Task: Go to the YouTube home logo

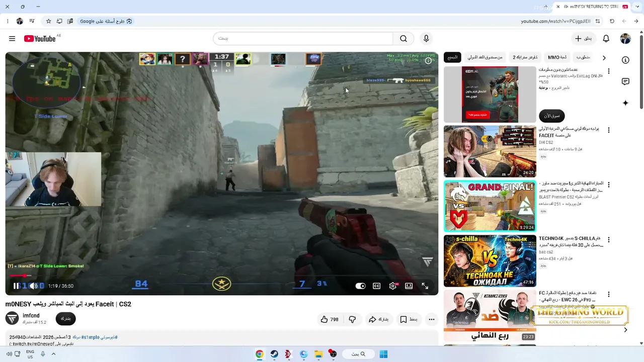Action: pos(40,39)
